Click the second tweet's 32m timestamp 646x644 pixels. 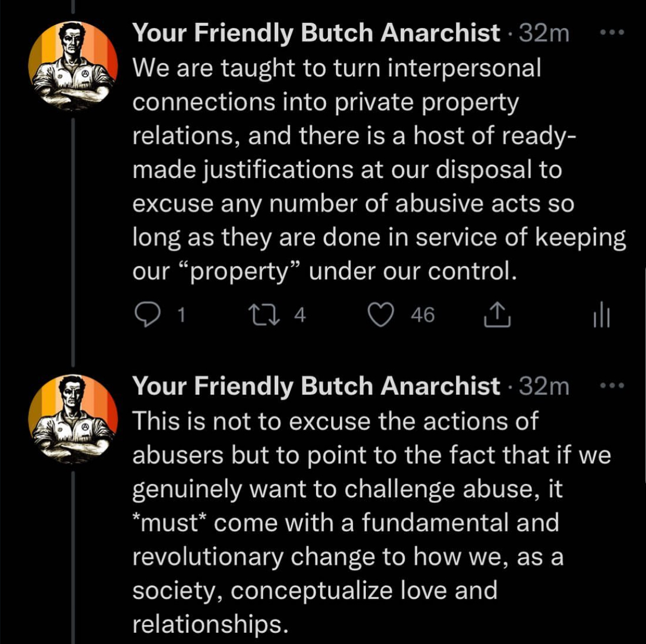tap(543, 386)
